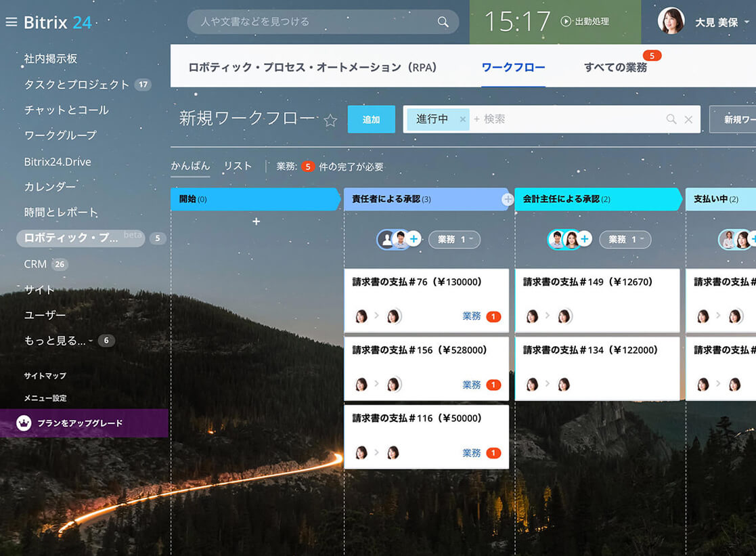Open the hamburger menu next to Bitrix 24
The height and width of the screenshot is (556, 756).
tap(11, 22)
